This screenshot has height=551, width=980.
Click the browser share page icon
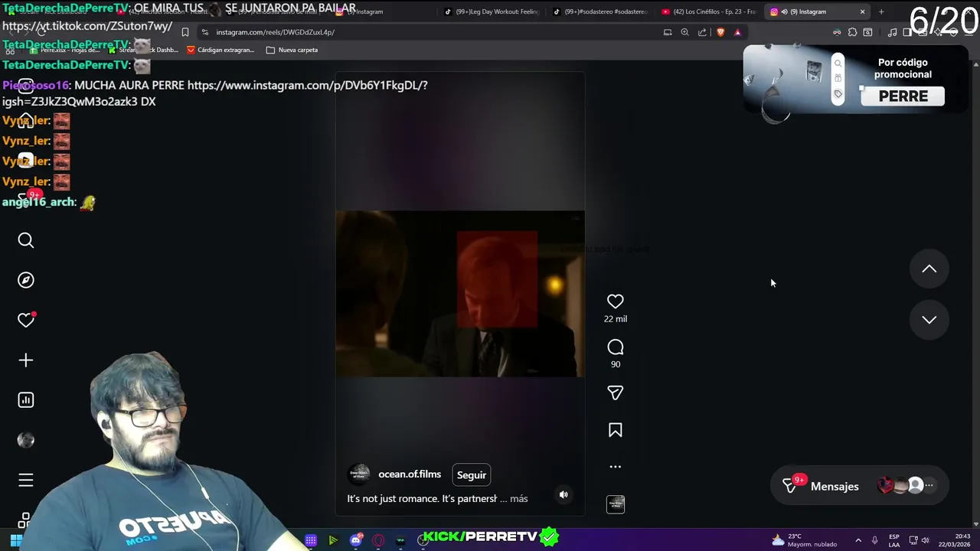(x=702, y=32)
